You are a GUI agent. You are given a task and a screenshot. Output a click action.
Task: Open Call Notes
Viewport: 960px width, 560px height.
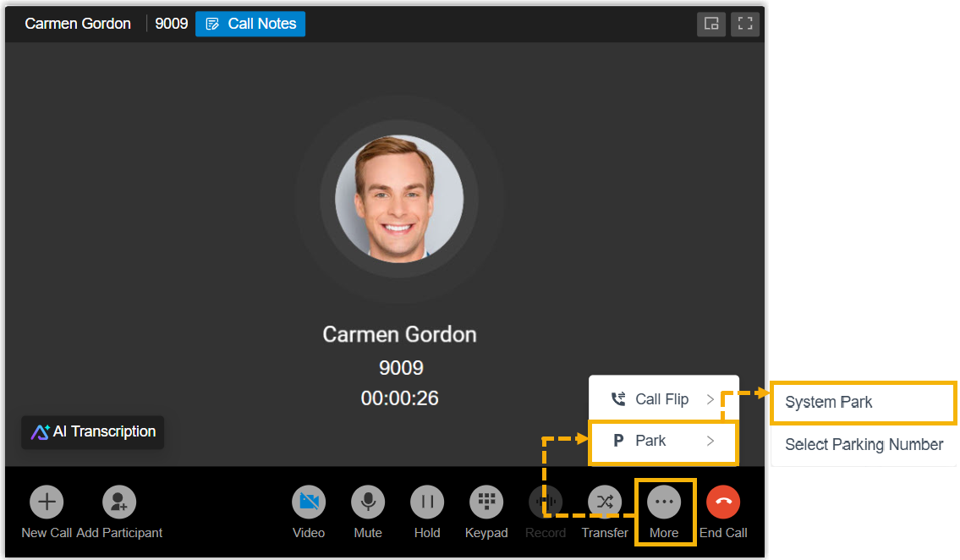(250, 24)
